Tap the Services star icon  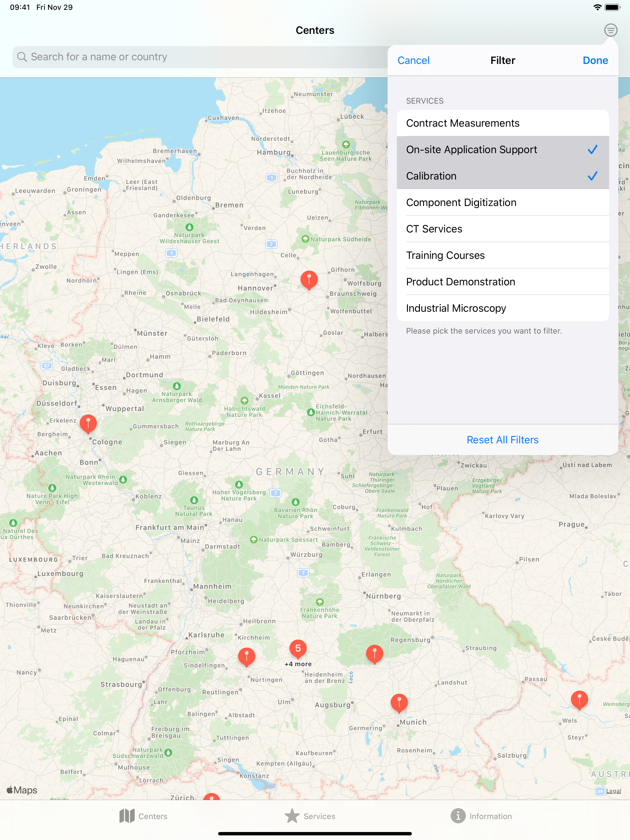(x=292, y=816)
